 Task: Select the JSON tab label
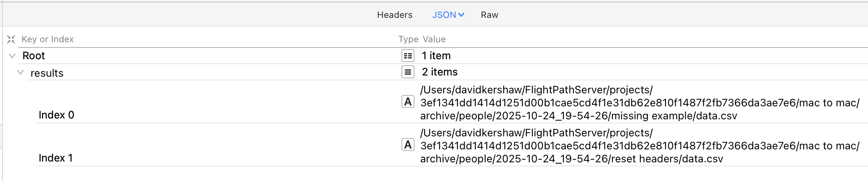pos(444,15)
